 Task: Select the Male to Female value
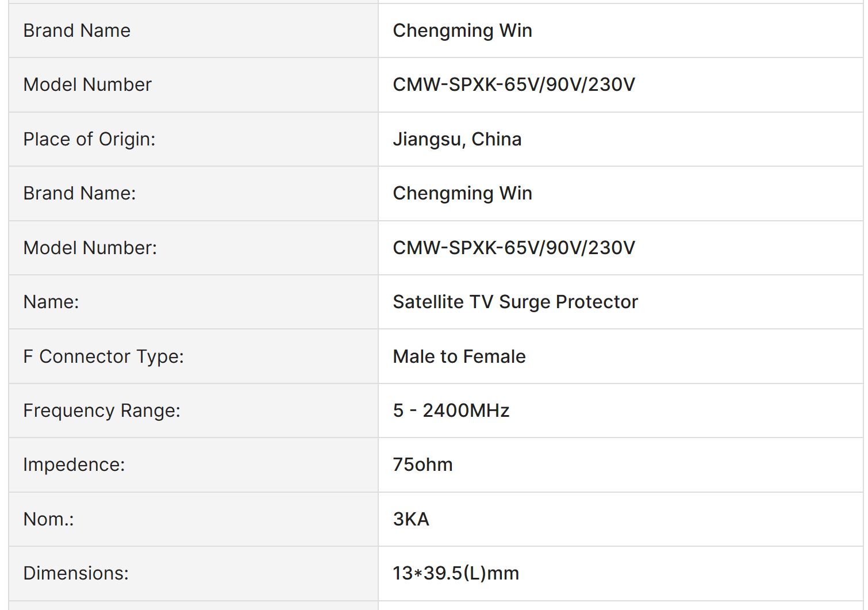click(459, 356)
